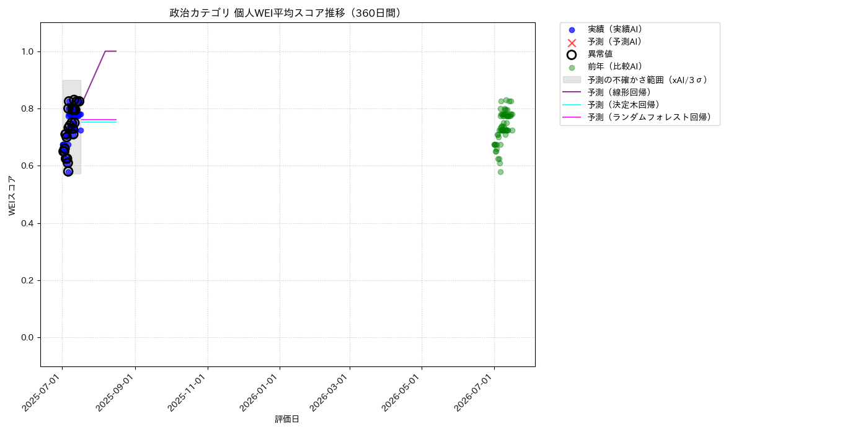Click the cyan line sample for 決定木回帰 in legend
Viewport: 868px width, 434px height.
(x=572, y=104)
